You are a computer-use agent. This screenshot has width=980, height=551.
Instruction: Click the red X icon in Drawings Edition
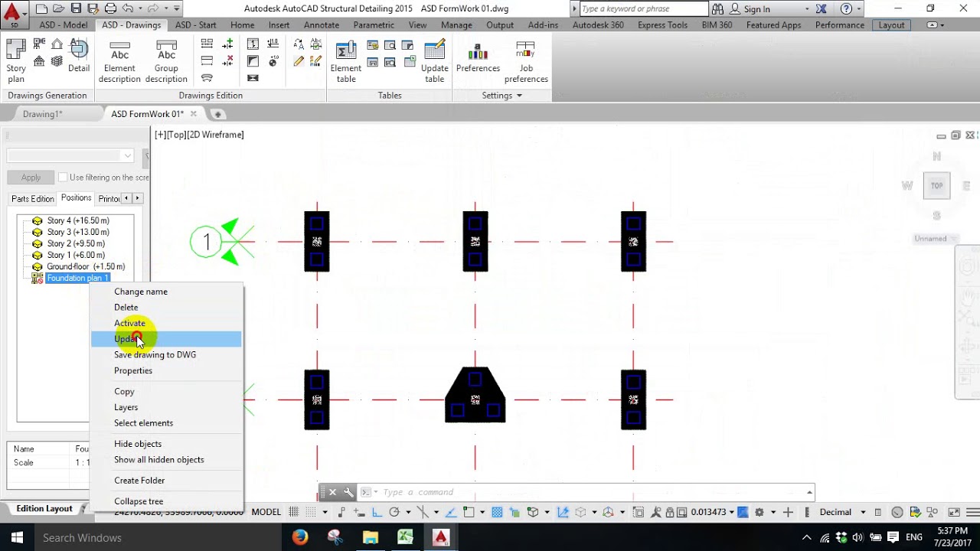pos(228,62)
